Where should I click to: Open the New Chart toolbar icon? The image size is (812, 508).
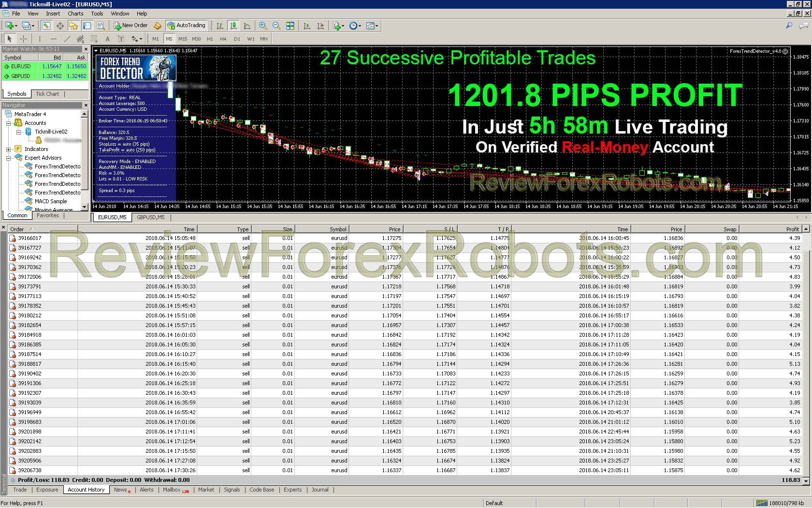click(9, 26)
